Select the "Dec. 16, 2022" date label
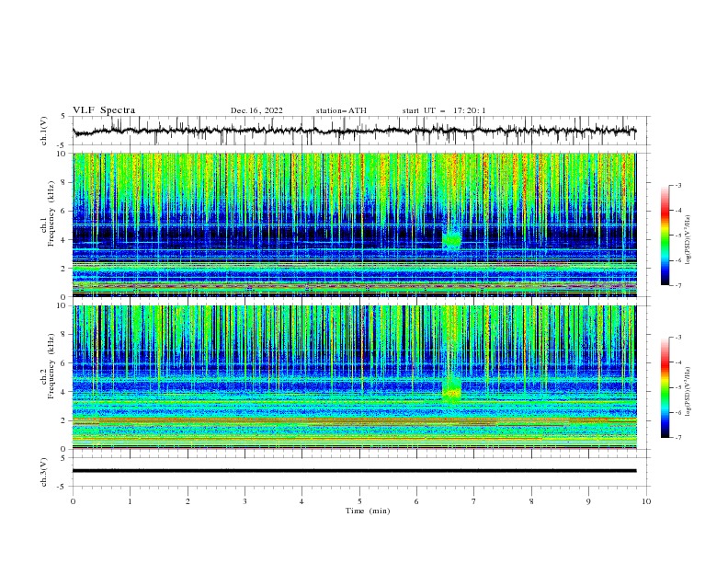Image resolution: width=728 pixels, height=563 pixels. (256, 110)
